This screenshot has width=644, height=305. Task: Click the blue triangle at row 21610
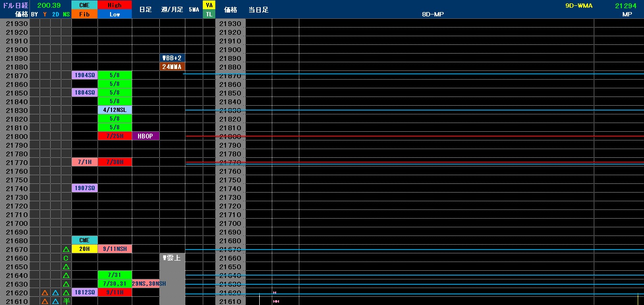[56, 302]
